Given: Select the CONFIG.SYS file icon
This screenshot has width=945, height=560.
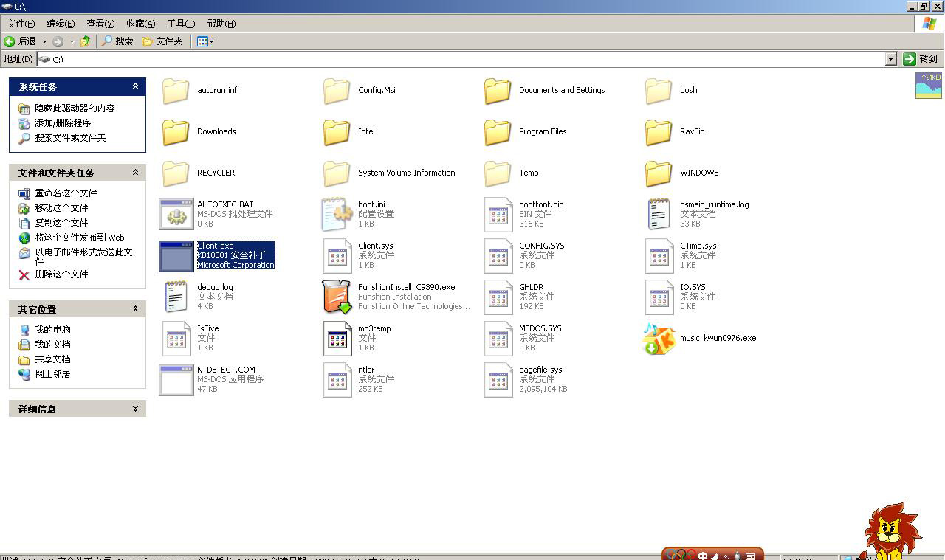Looking at the screenshot, I should pos(498,255).
